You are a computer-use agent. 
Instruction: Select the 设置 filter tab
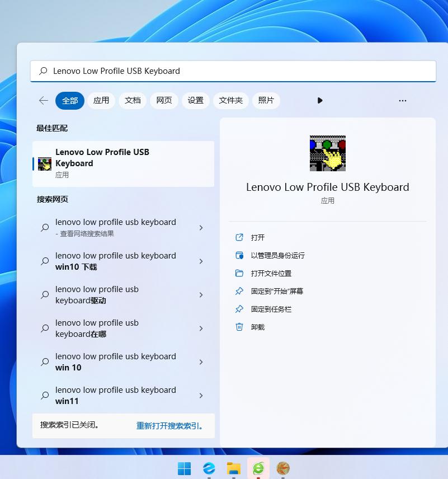(x=195, y=101)
